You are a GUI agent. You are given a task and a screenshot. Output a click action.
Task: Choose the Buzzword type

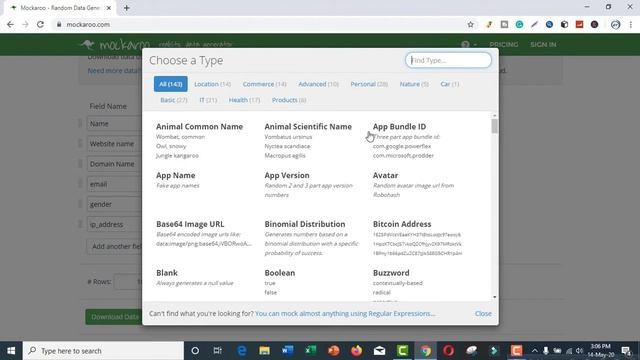click(x=391, y=273)
